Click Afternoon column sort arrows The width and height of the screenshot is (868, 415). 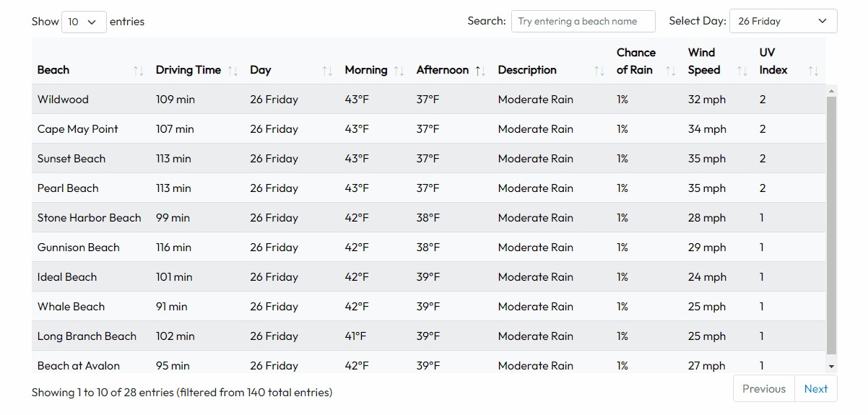pyautogui.click(x=480, y=71)
